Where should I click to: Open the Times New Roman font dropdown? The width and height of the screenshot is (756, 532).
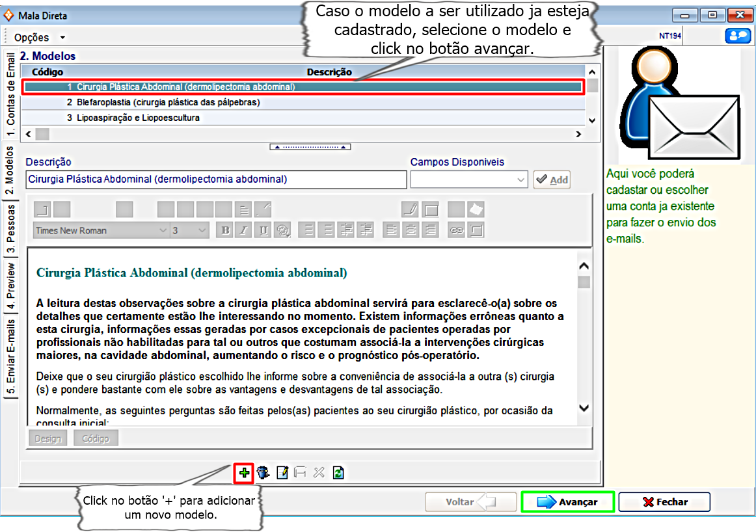[x=162, y=230]
